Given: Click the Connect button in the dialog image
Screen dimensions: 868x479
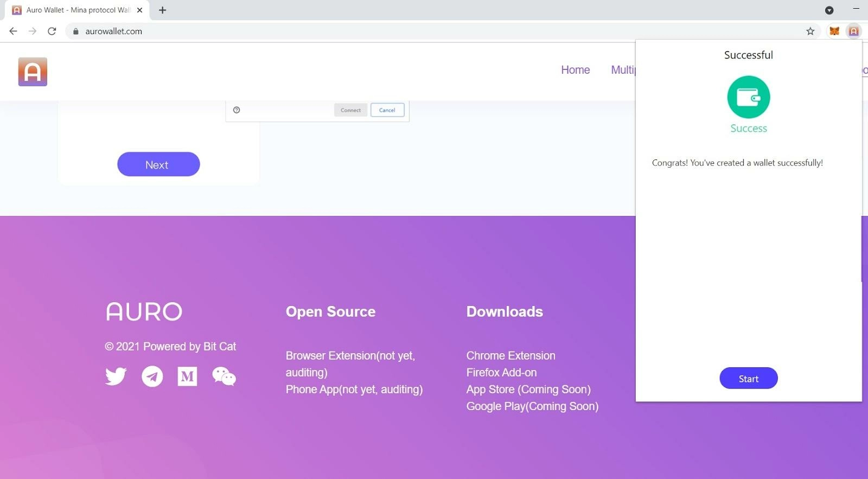Looking at the screenshot, I should click(350, 110).
